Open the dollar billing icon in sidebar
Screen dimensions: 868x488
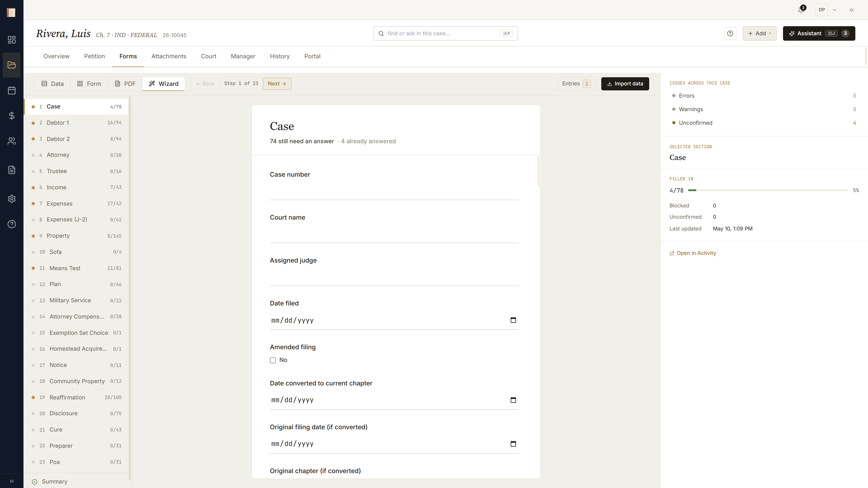coord(12,115)
